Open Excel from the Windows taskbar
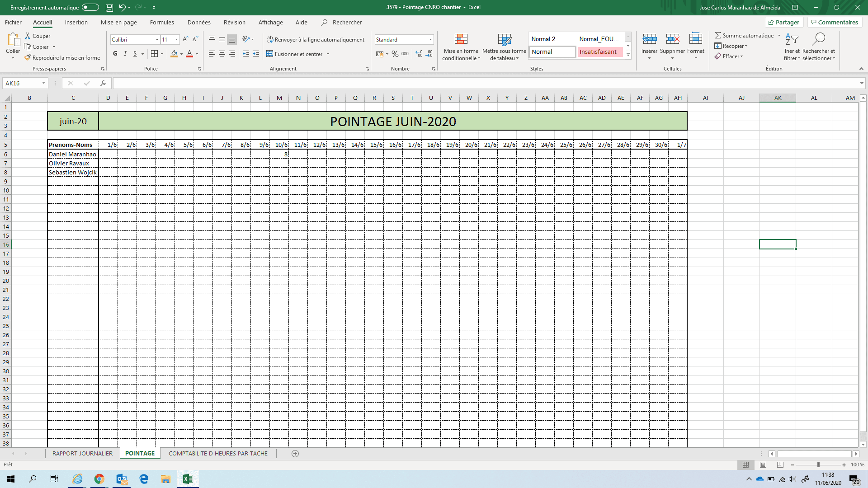Screen dimensions: 868x488 188,479
